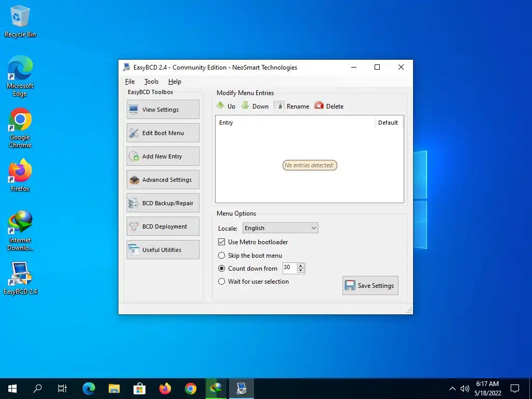Switch to Internet Download Manager taskbar item
The image size is (532, 399).
(216, 389)
